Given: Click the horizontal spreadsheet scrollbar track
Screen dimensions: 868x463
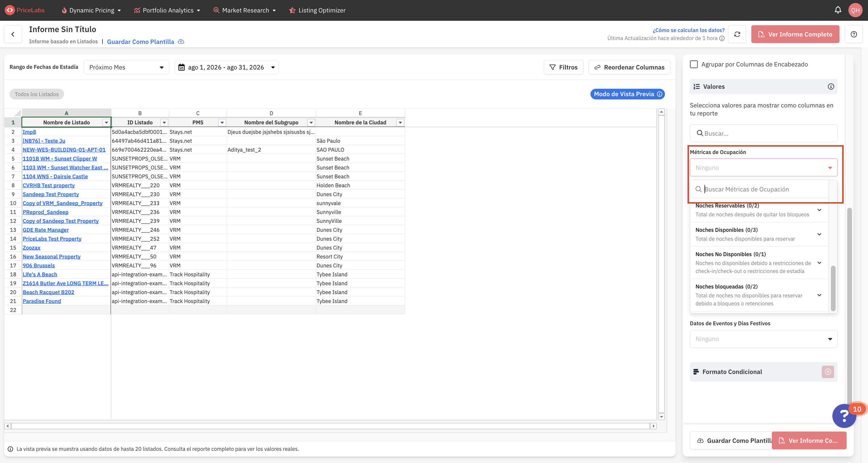Looking at the screenshot, I should (x=330, y=426).
